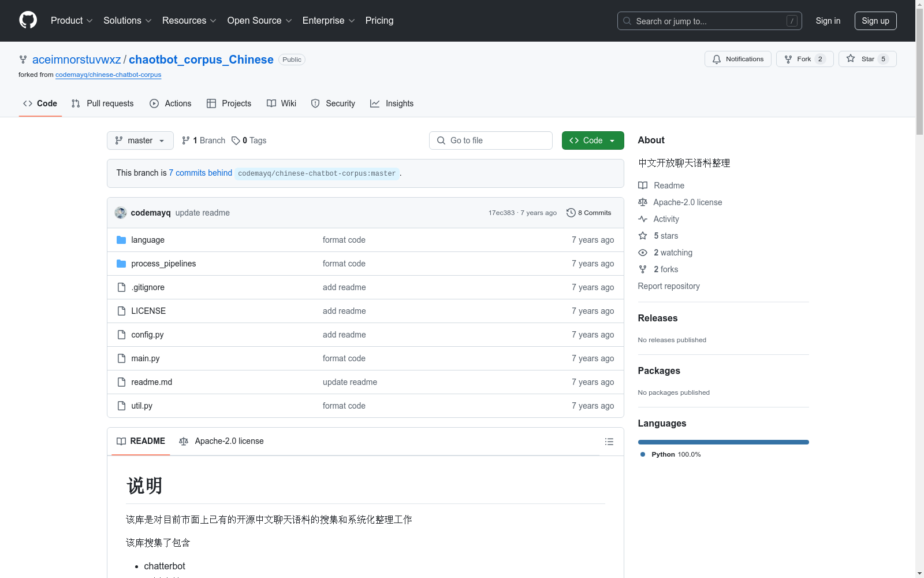Click the tag icon beside 0 Tags
The width and height of the screenshot is (924, 578).
pos(236,140)
